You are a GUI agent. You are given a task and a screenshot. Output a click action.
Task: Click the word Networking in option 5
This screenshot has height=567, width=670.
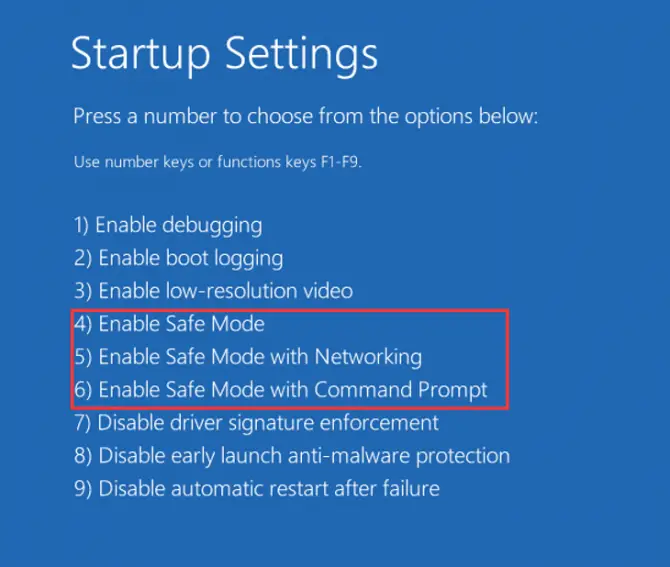tap(368, 357)
